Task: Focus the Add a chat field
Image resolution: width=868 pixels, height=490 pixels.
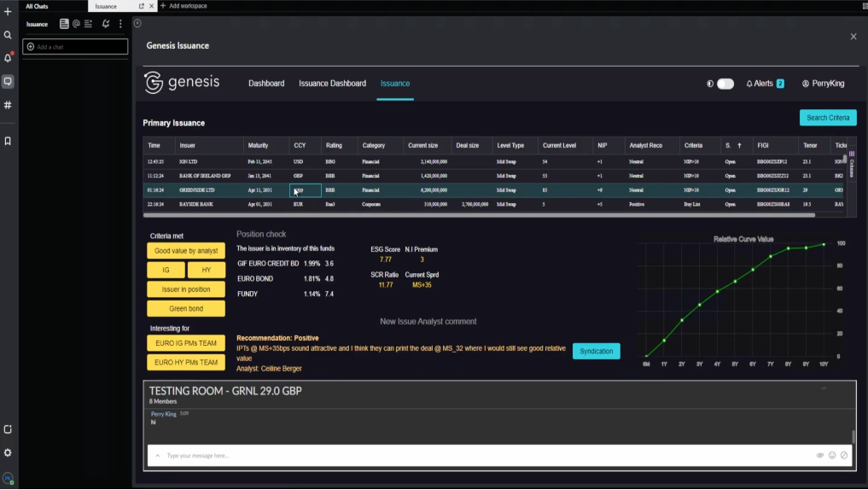Action: (75, 46)
